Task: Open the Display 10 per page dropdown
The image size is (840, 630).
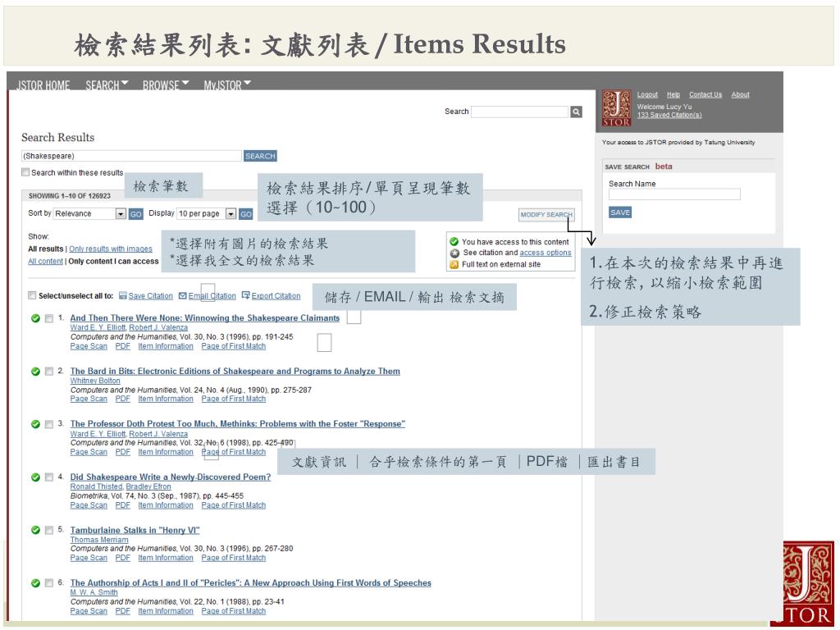Action: coord(206,214)
